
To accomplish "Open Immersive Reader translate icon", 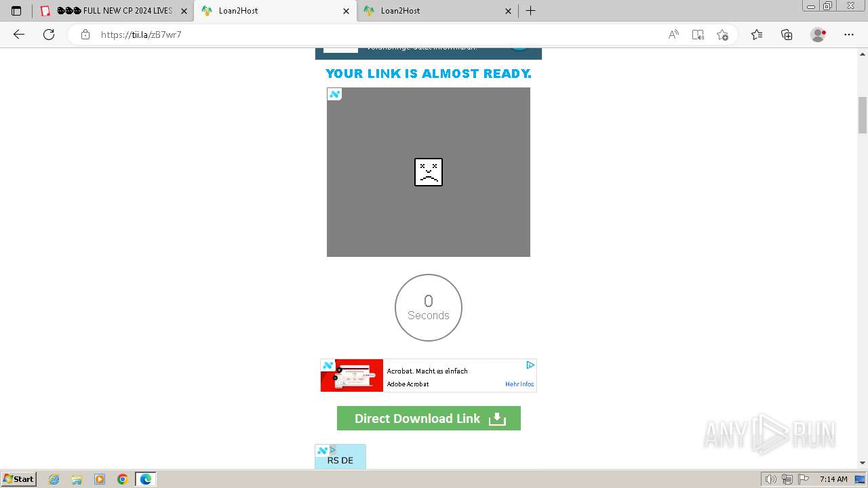I will pyautogui.click(x=698, y=35).
